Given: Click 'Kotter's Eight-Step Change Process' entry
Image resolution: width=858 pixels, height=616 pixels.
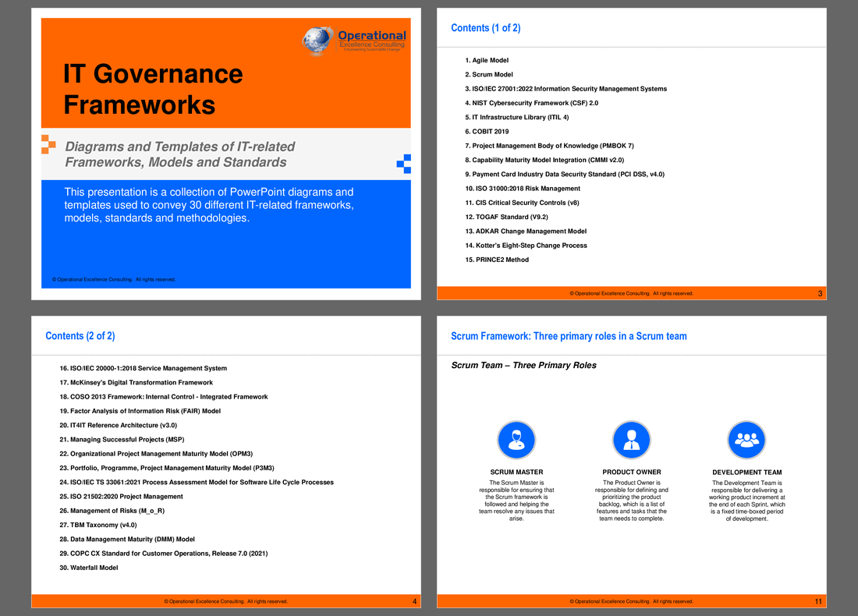Looking at the screenshot, I should [526, 245].
